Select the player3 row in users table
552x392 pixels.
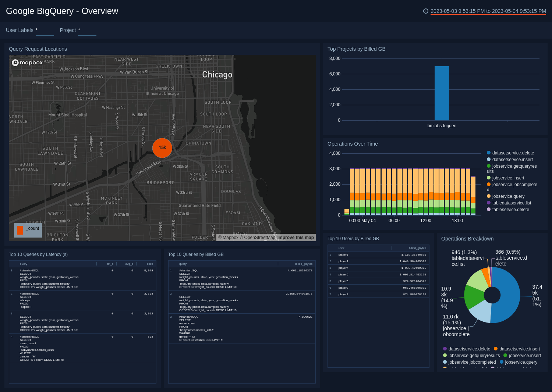click(378, 295)
